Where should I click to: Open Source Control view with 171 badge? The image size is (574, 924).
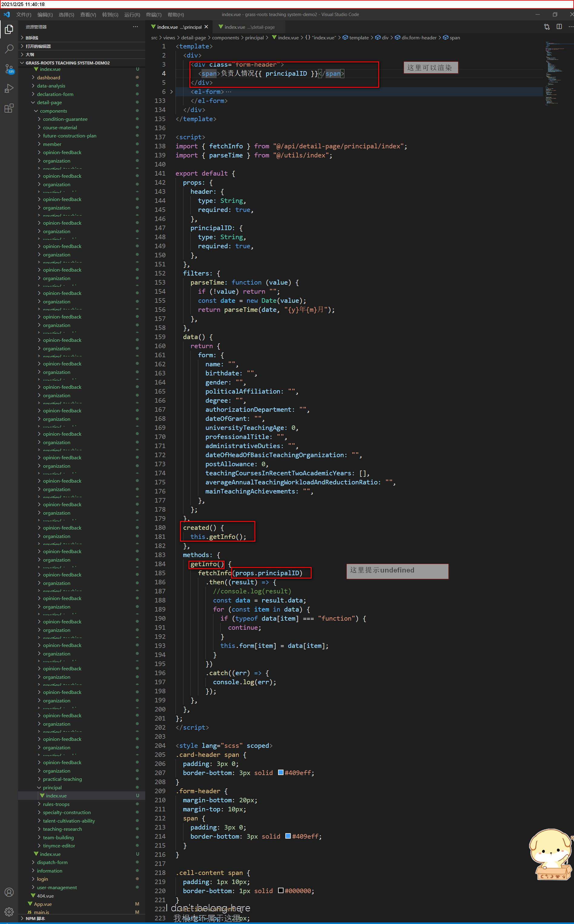(9, 69)
